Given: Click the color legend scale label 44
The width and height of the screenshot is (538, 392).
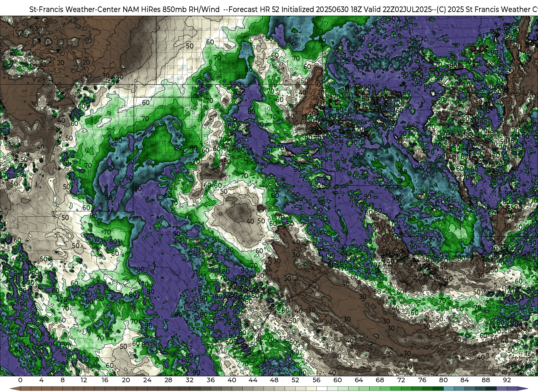Looking at the screenshot, I should (253, 380).
